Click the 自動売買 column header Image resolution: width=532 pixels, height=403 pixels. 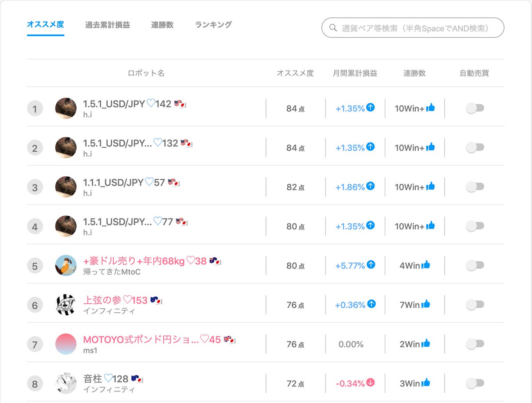(474, 73)
